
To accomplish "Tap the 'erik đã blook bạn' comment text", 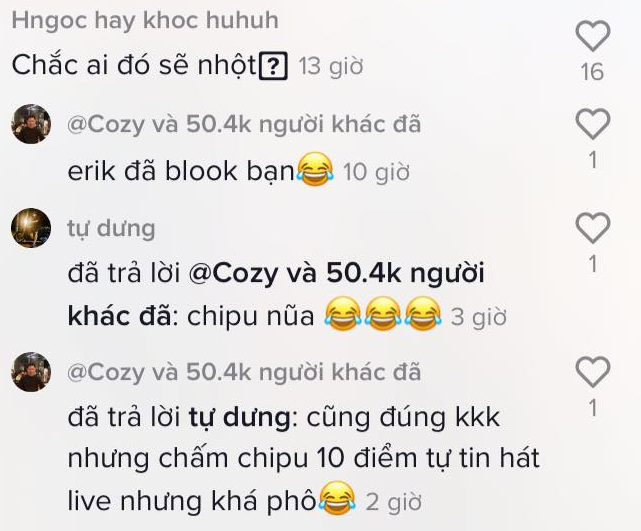I will coord(181,170).
